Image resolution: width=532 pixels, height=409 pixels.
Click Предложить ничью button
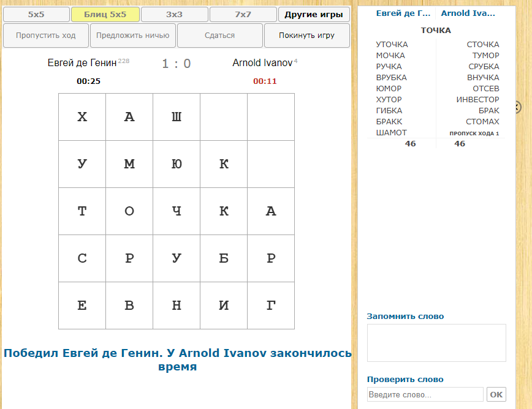click(x=132, y=36)
